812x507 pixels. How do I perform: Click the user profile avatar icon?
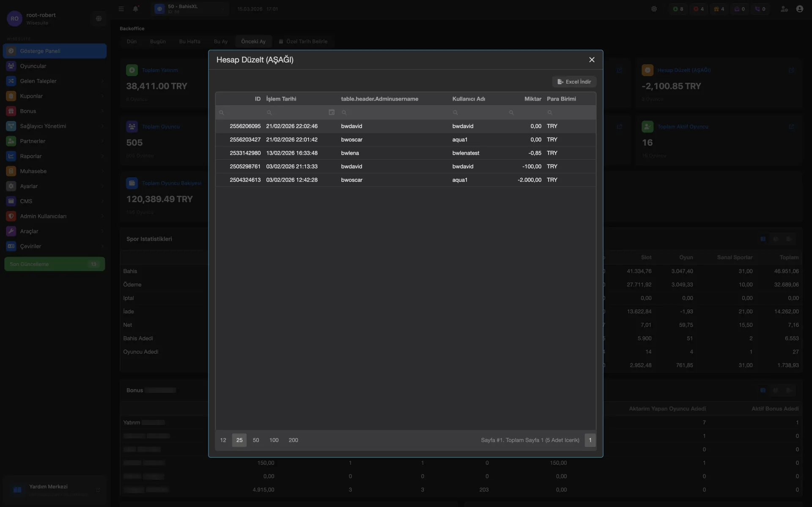(800, 8)
